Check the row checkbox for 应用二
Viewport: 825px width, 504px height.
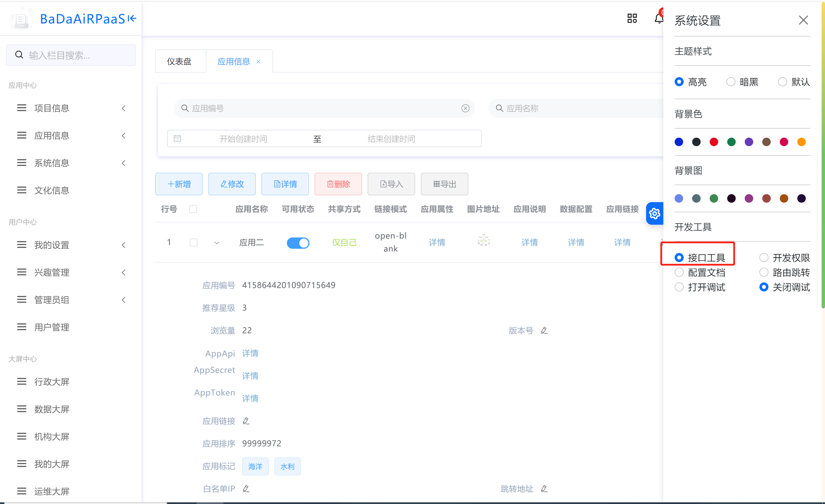tap(193, 243)
